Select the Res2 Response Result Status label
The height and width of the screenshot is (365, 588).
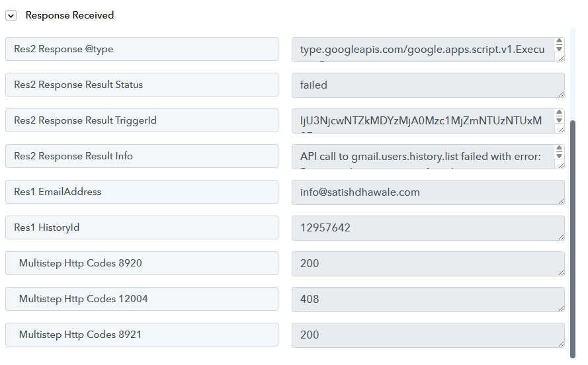142,85
